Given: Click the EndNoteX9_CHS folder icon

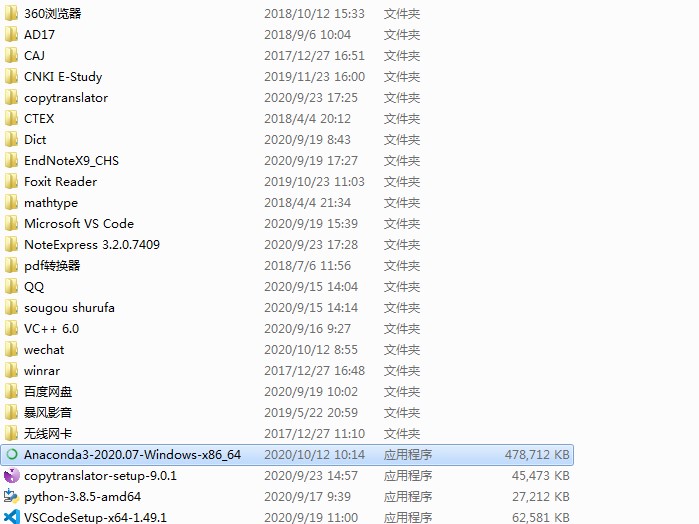Looking at the screenshot, I should [11, 160].
